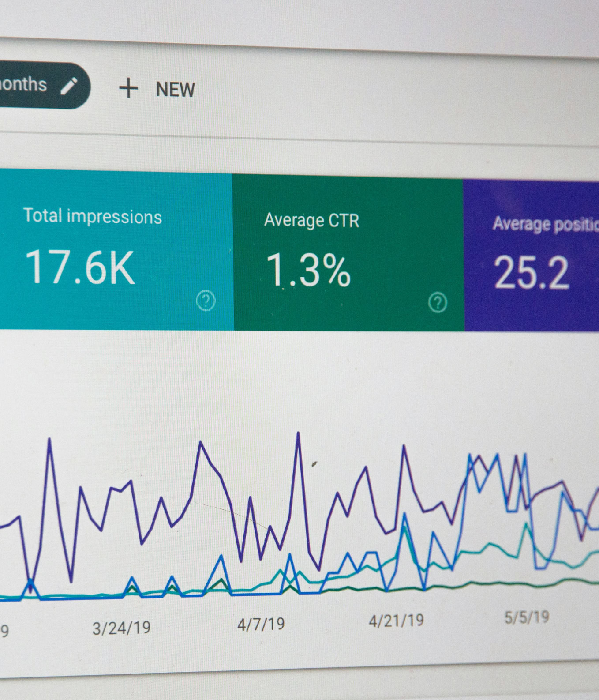The height and width of the screenshot is (700, 599).
Task: Click the "Total impressions" heading text
Action: pyautogui.click(x=93, y=216)
